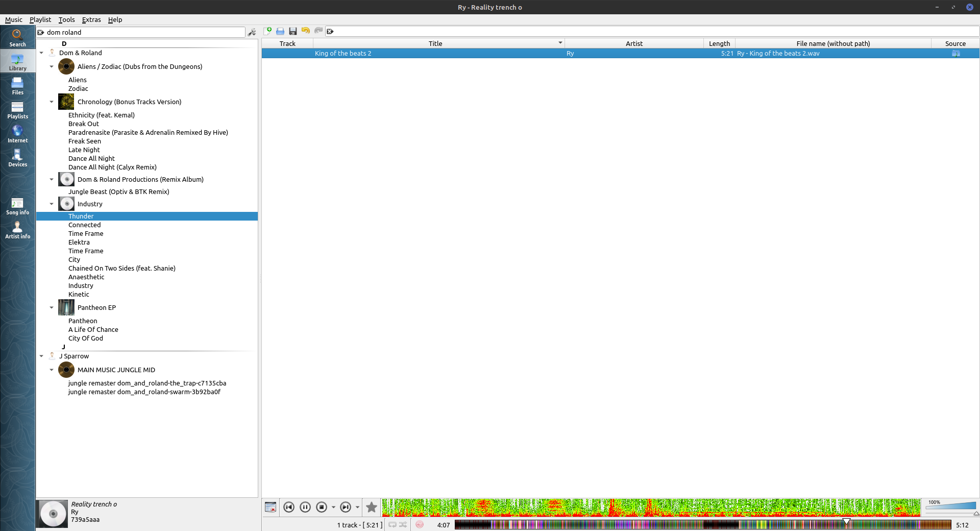
Task: Collapse the Chronology album
Action: coord(52,102)
